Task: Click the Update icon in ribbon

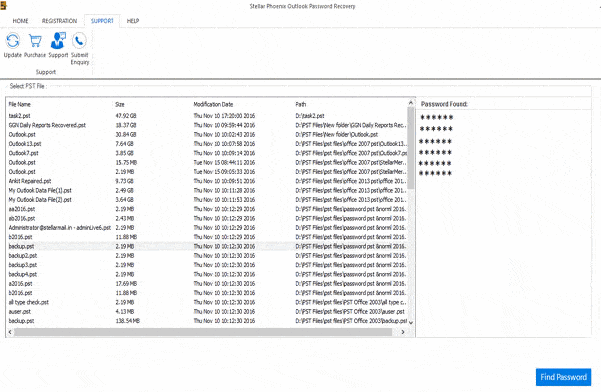Action: (x=13, y=41)
